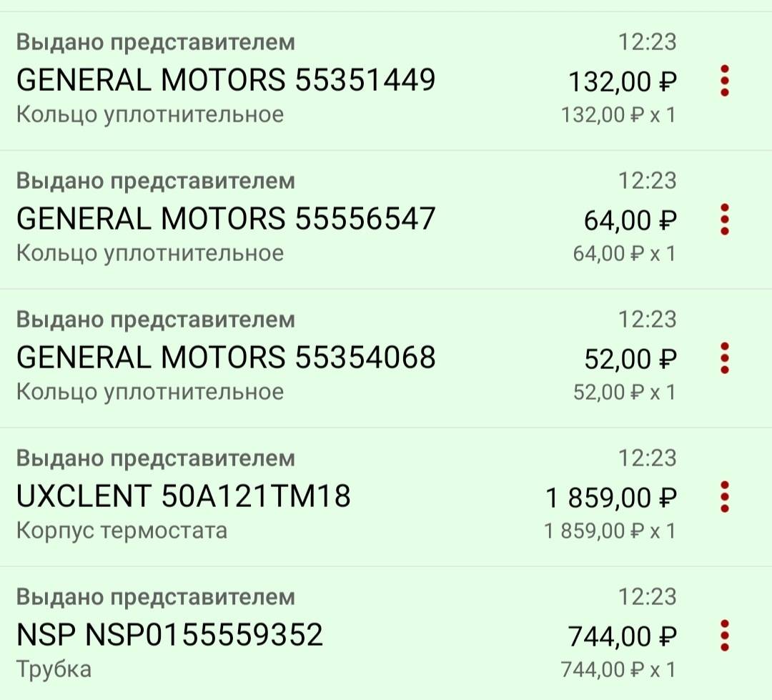This screenshot has height=700, width=772.
Task: Select the 1 859,00 ₽ total price
Action: [610, 499]
